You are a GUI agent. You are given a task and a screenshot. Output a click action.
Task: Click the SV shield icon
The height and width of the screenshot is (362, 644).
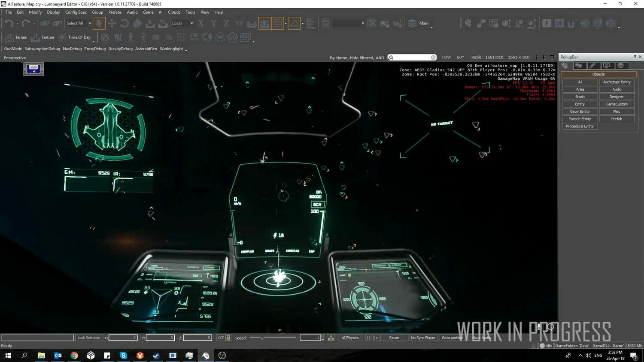(232, 37)
